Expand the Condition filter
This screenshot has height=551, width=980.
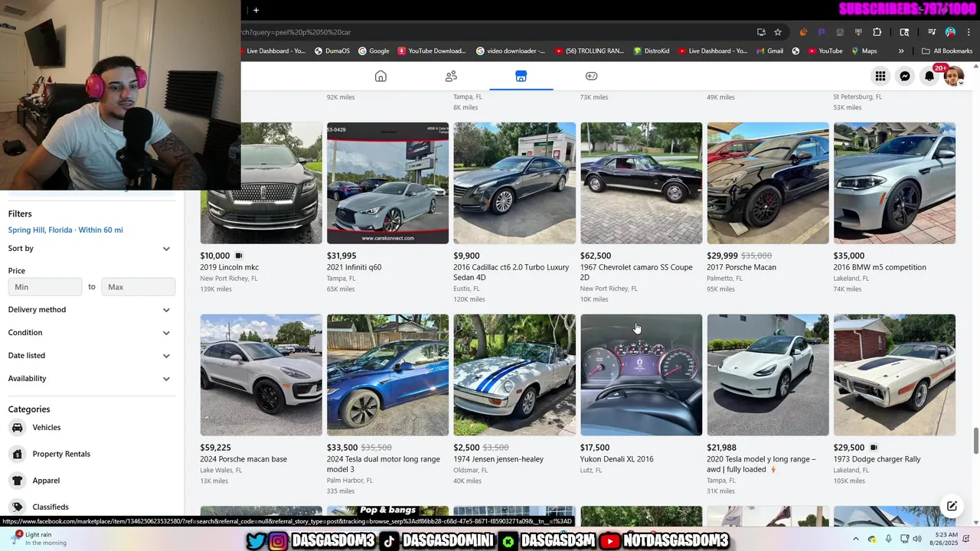tap(91, 333)
